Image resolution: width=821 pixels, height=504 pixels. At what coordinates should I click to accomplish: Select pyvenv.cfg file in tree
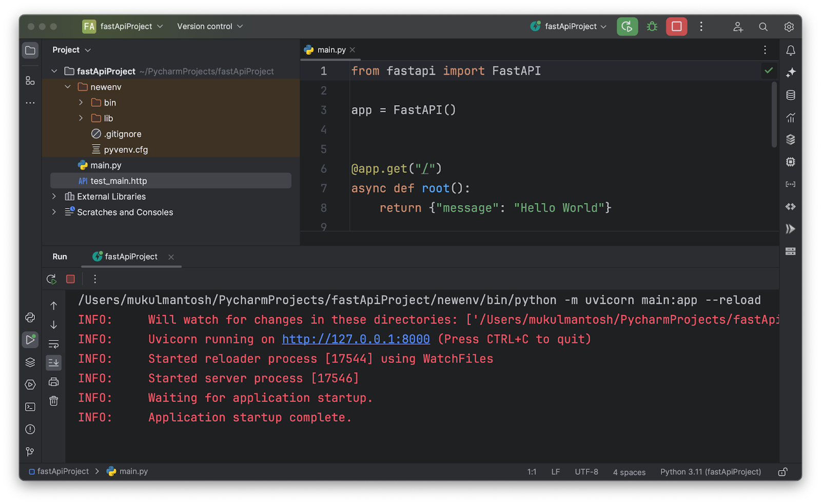coord(126,150)
